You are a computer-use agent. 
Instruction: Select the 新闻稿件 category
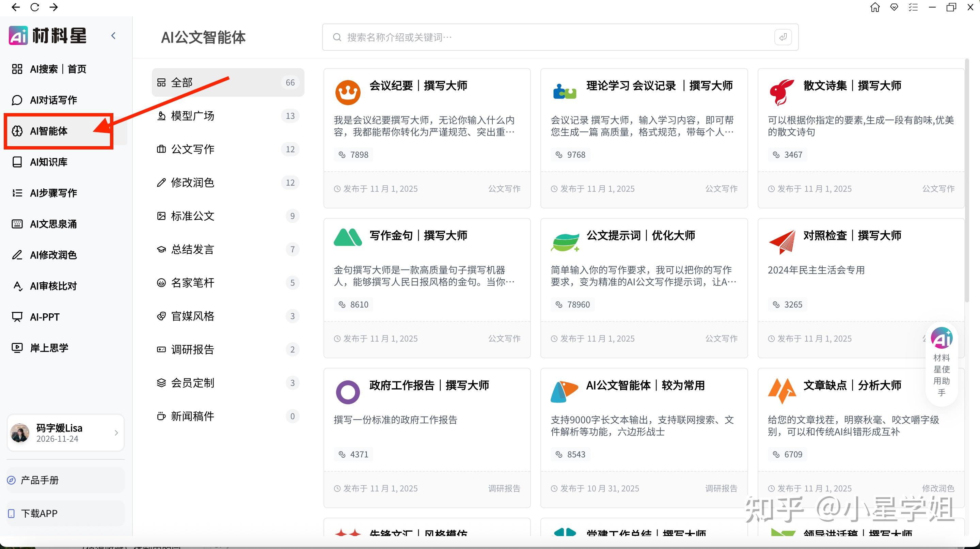(228, 416)
